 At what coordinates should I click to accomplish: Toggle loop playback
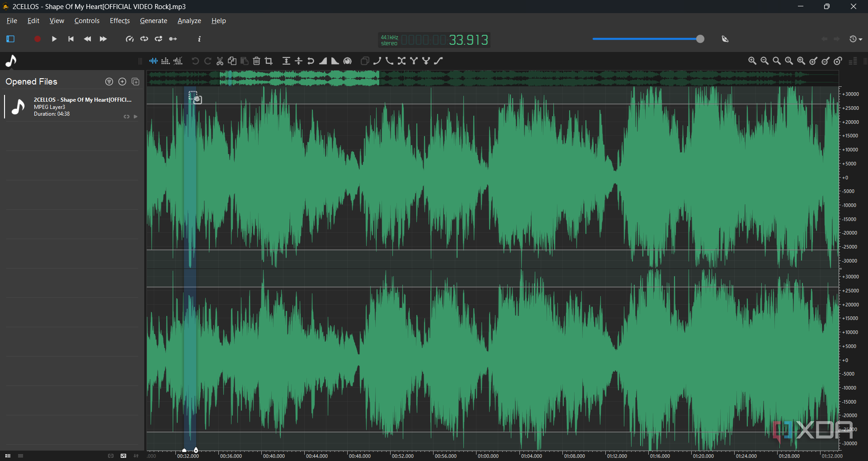tap(144, 39)
